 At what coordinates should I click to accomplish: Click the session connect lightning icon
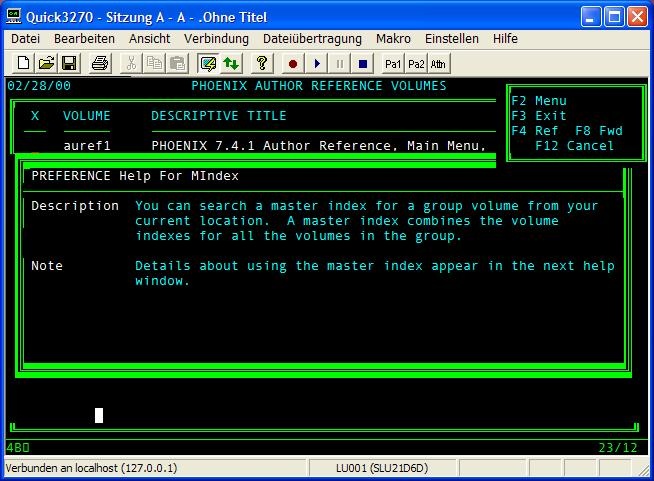point(208,63)
